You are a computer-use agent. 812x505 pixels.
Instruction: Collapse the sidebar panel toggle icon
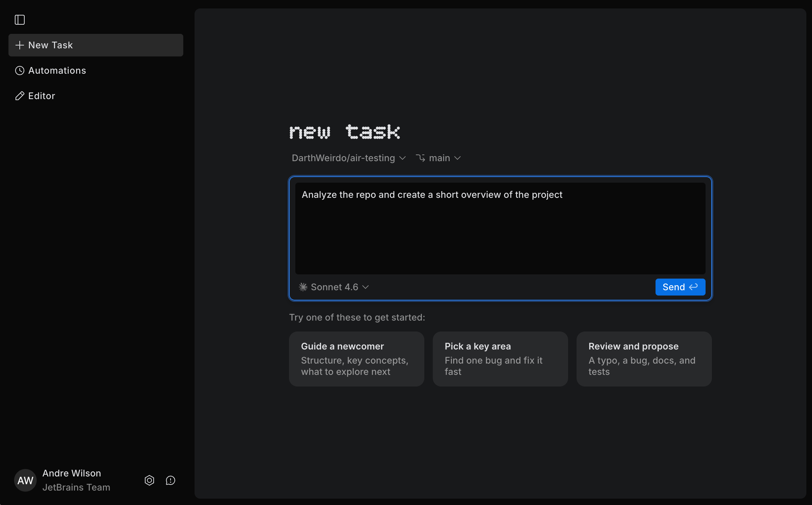pyautogui.click(x=20, y=20)
